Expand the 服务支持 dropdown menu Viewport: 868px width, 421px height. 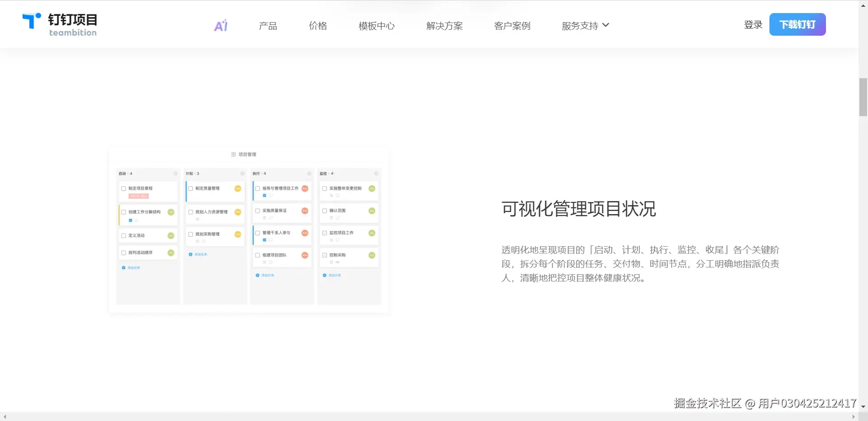click(x=585, y=25)
